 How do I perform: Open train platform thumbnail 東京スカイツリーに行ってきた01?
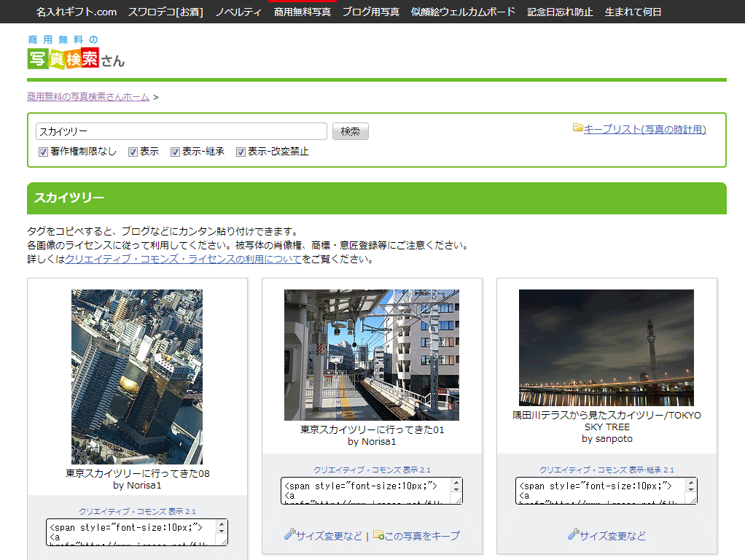(372, 354)
